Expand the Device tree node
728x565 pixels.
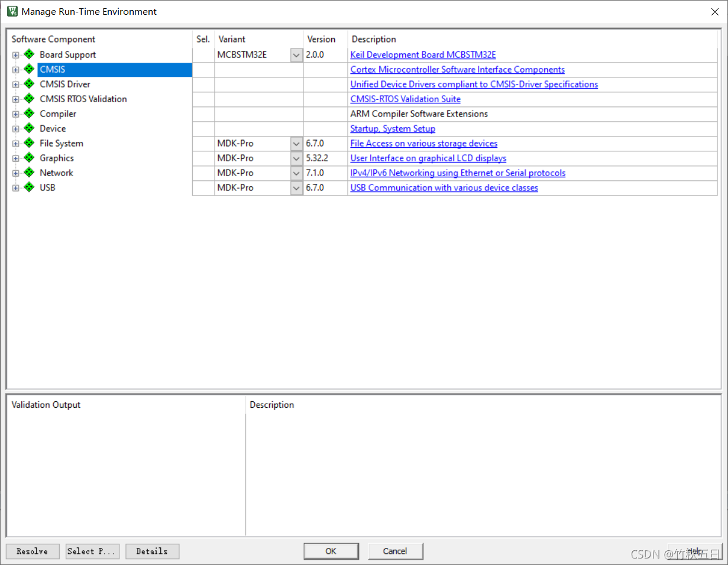point(15,129)
